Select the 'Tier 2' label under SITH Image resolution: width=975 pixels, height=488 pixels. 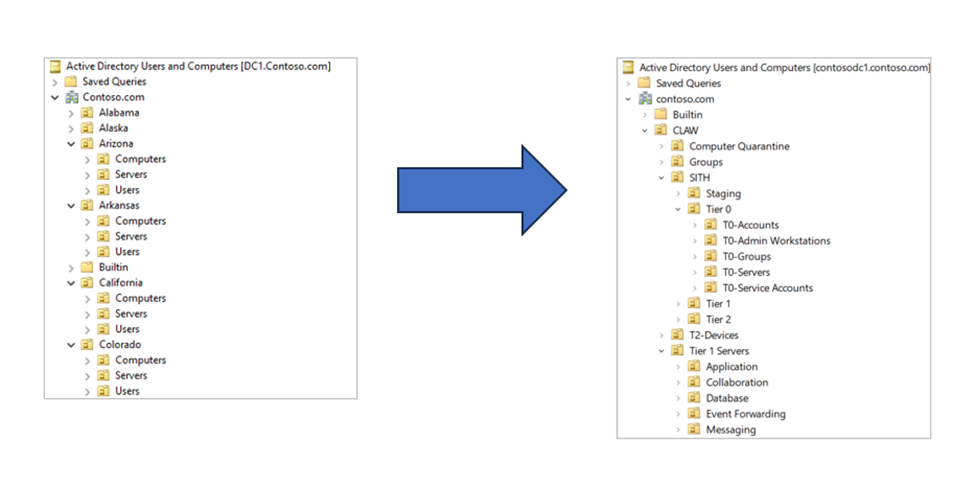tap(718, 319)
